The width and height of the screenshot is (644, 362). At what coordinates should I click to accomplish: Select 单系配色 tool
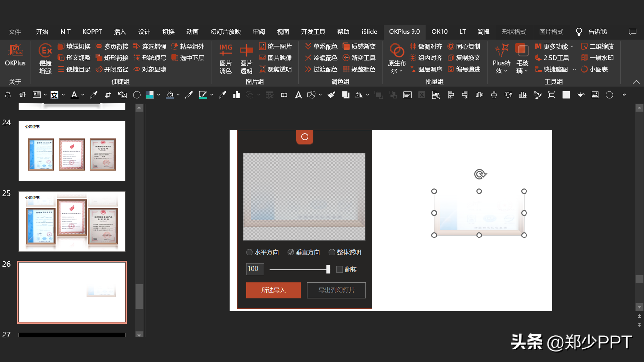pos(321,47)
